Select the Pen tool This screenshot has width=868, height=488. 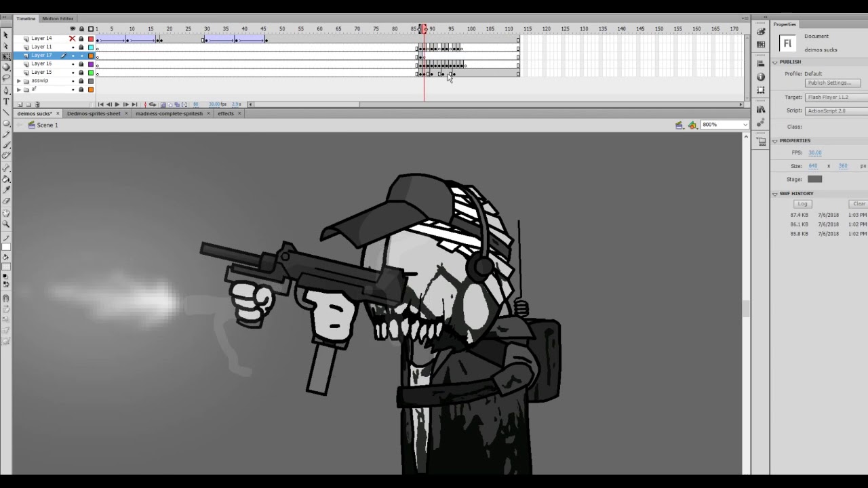point(6,89)
